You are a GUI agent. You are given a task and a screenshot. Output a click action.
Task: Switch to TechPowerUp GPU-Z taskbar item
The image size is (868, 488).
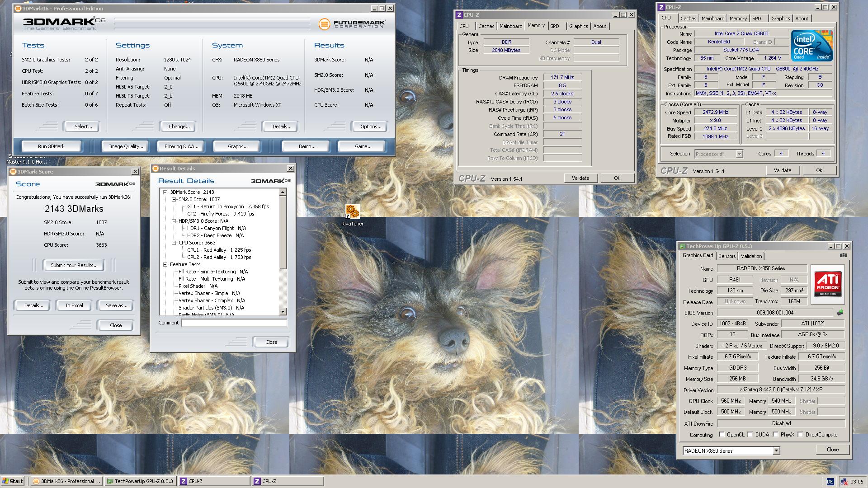tap(140, 481)
